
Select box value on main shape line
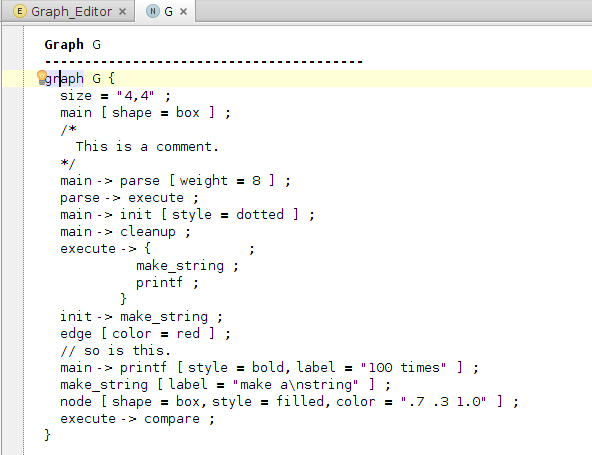tap(188, 113)
